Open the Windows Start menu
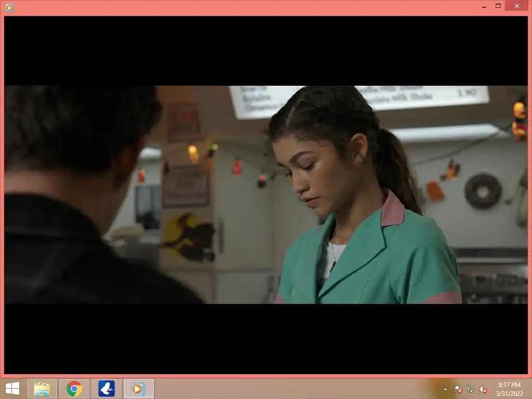 pyautogui.click(x=12, y=389)
